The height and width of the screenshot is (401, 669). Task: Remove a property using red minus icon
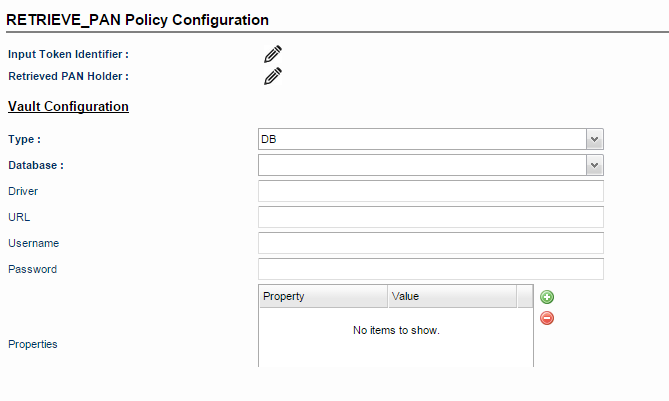pos(547,318)
